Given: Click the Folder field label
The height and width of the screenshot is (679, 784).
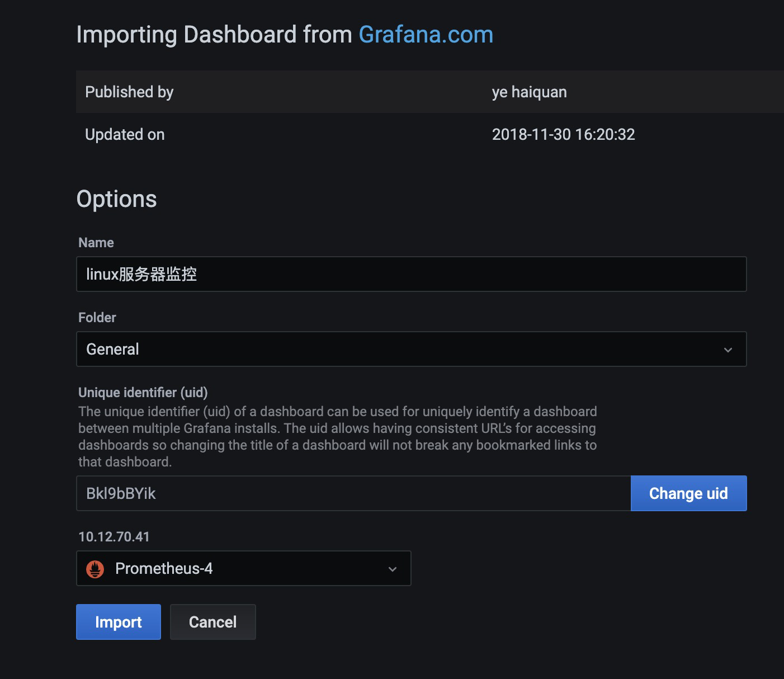Looking at the screenshot, I should 97,317.
